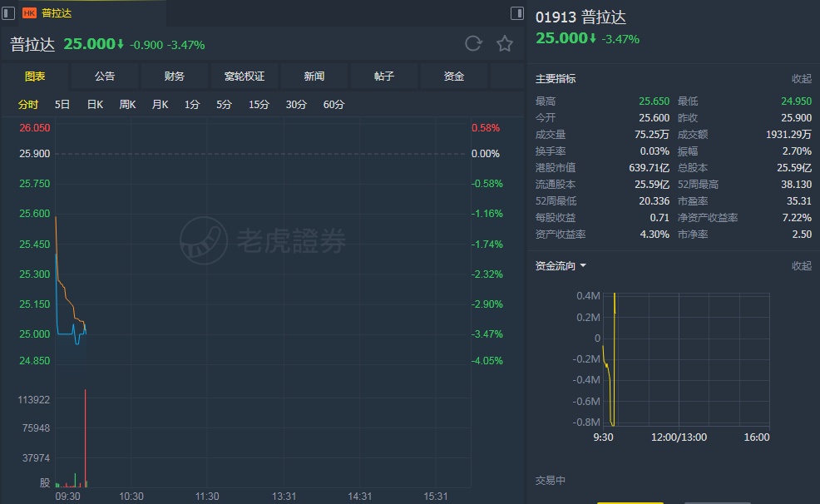Image resolution: width=820 pixels, height=504 pixels.
Task: Switch chart to 60分 interval
Action: point(333,105)
